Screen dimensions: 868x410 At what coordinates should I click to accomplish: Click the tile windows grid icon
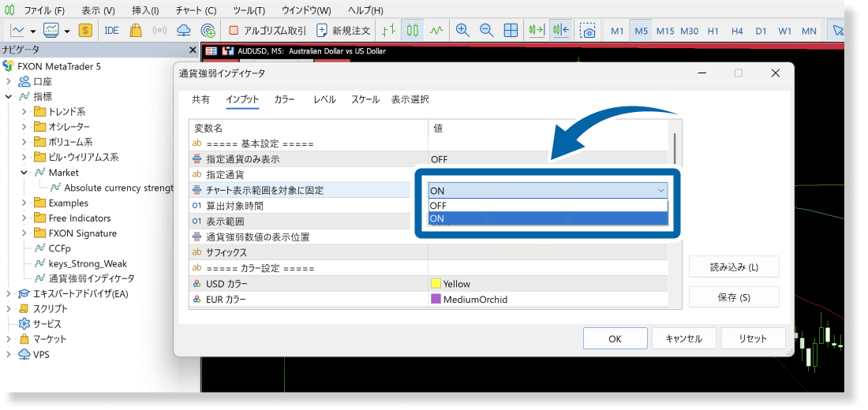511,31
